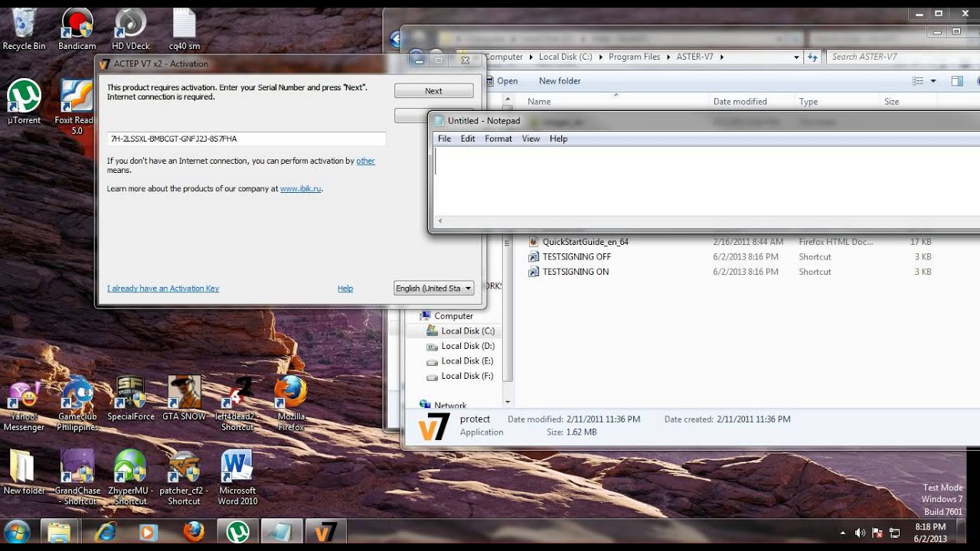
Task: Click the refresh button beside address bar
Action: click(x=813, y=57)
